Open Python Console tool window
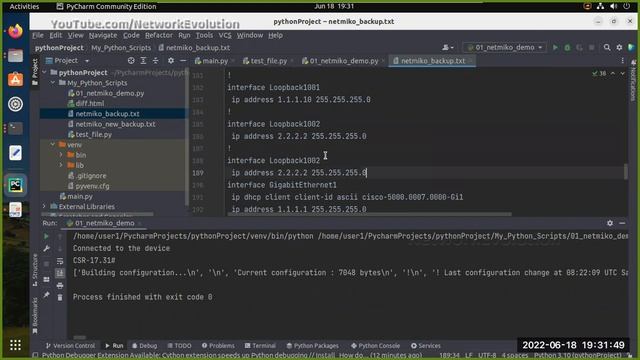Viewport: 640px width, 360px height. click(376, 346)
